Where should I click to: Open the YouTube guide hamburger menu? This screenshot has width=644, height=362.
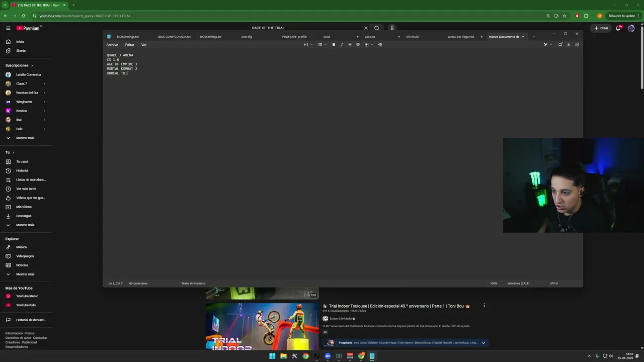tap(8, 28)
